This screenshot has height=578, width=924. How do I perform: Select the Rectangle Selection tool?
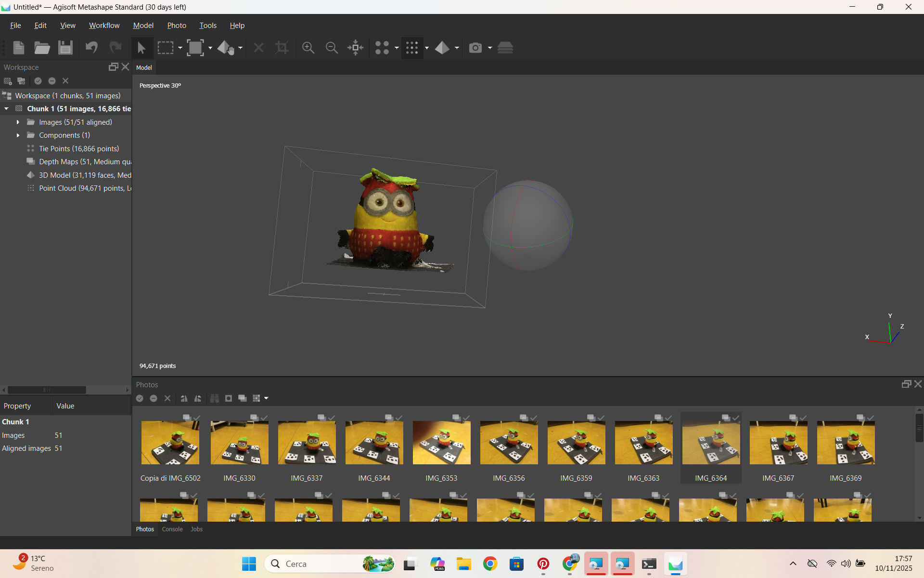[166, 48]
